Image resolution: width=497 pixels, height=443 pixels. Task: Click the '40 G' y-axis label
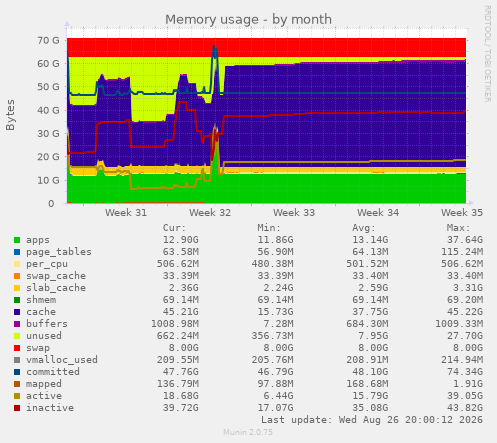click(48, 110)
